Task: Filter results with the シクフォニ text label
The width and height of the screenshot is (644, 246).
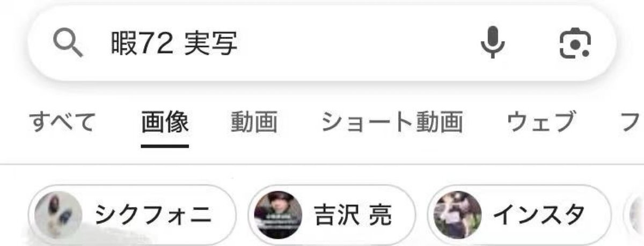Action: tap(153, 215)
